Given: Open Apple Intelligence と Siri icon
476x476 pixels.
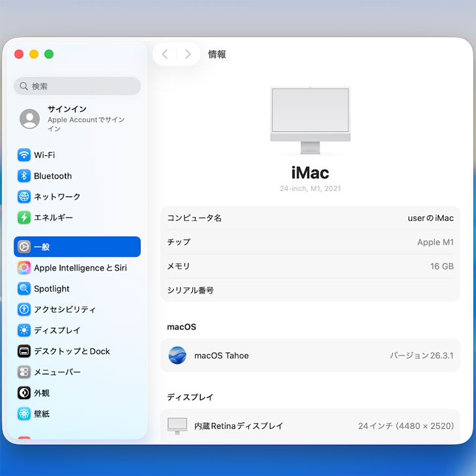Looking at the screenshot, I should [24, 268].
